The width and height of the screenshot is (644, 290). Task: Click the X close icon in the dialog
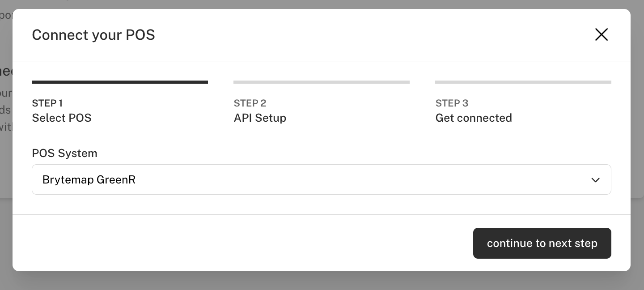601,34
